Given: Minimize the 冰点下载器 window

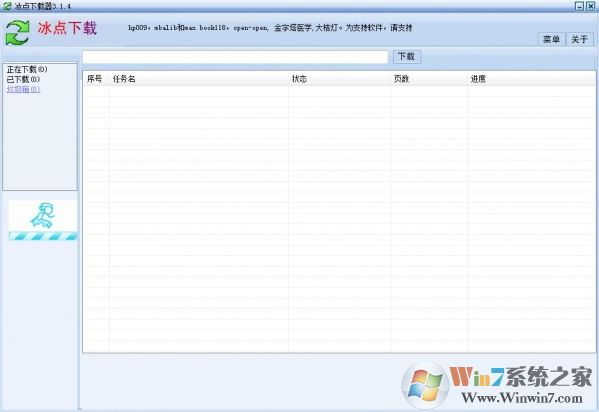Looking at the screenshot, I should (580, 6).
